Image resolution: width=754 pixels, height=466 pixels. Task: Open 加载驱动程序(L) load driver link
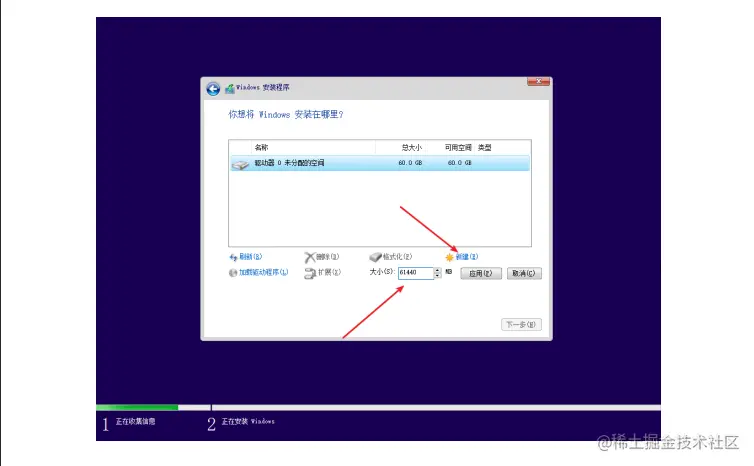pyautogui.click(x=258, y=272)
